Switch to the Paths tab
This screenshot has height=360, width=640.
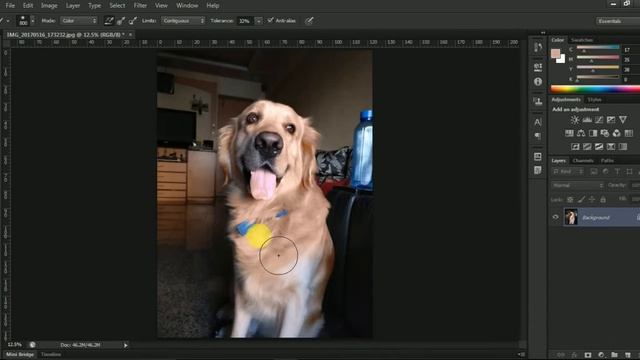[x=607, y=160]
